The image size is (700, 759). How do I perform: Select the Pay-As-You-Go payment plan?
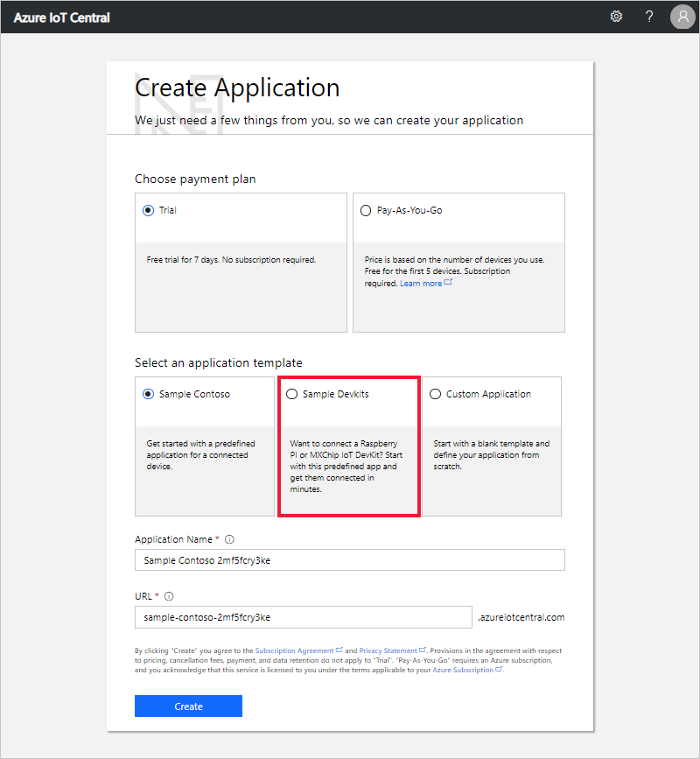366,210
